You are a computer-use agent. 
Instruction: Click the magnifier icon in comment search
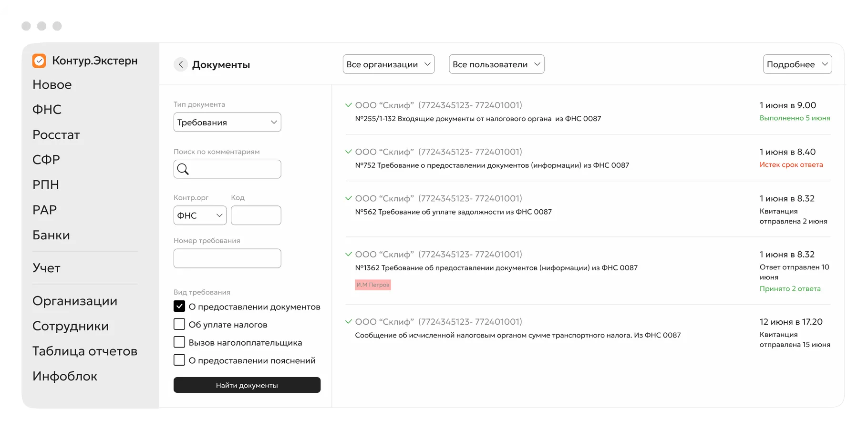click(183, 169)
